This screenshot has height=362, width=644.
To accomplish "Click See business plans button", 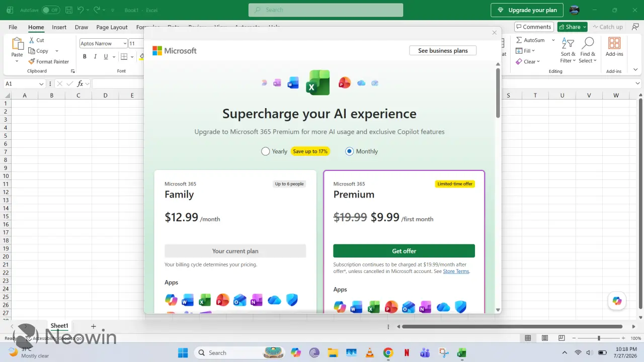I will [x=443, y=51].
